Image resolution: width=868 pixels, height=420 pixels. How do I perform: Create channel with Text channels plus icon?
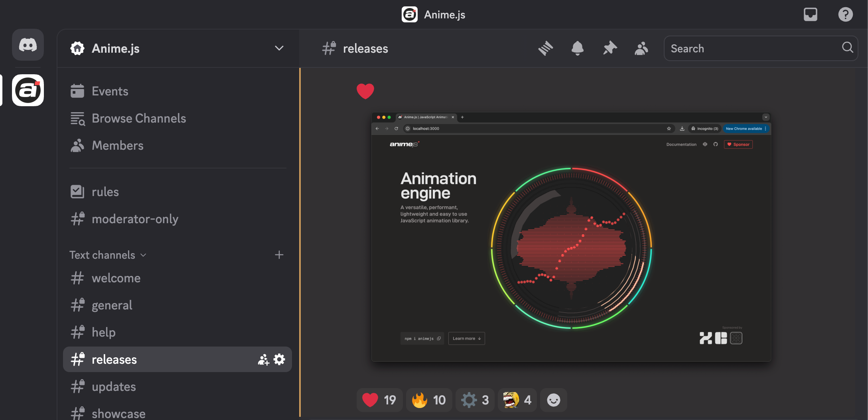coord(279,255)
